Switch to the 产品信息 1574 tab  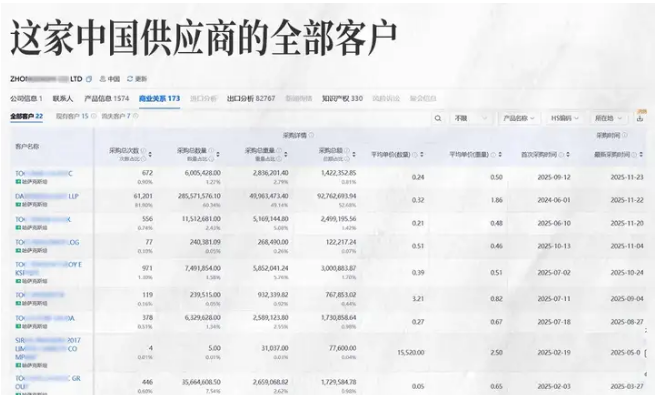click(107, 99)
